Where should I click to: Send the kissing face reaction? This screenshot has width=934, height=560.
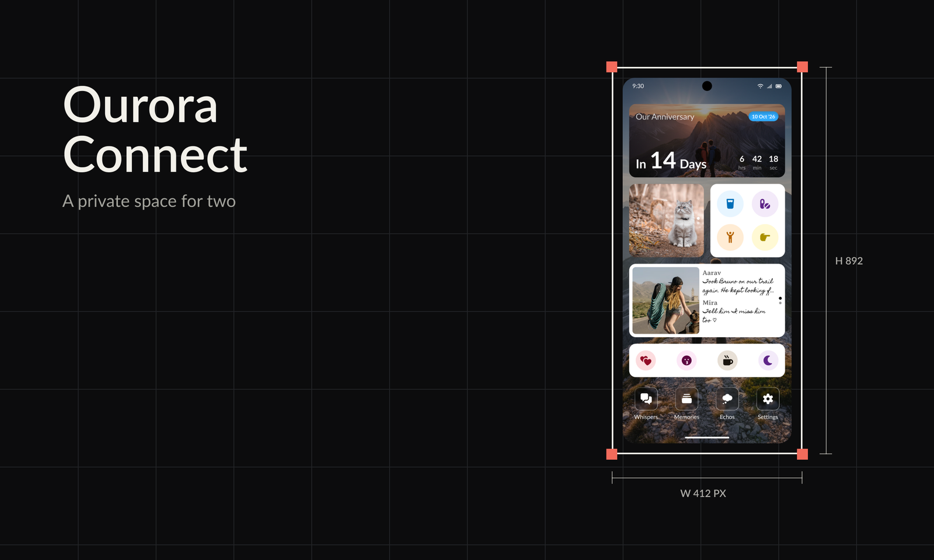point(687,360)
